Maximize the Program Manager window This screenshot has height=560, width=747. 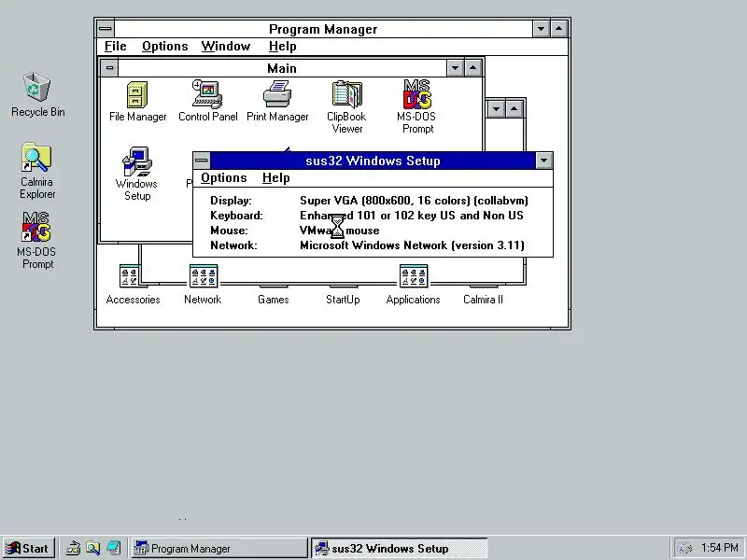(558, 29)
